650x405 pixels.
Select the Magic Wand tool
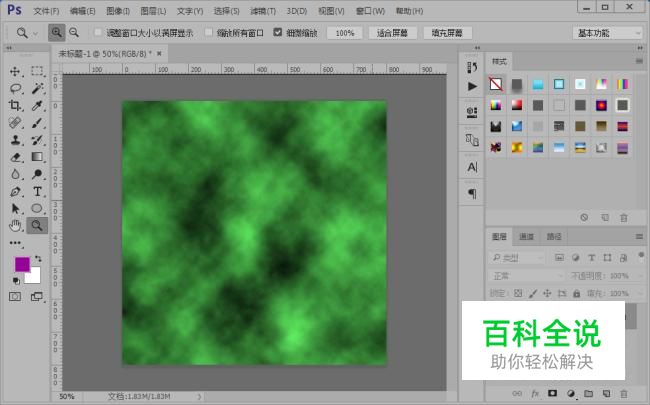37,88
